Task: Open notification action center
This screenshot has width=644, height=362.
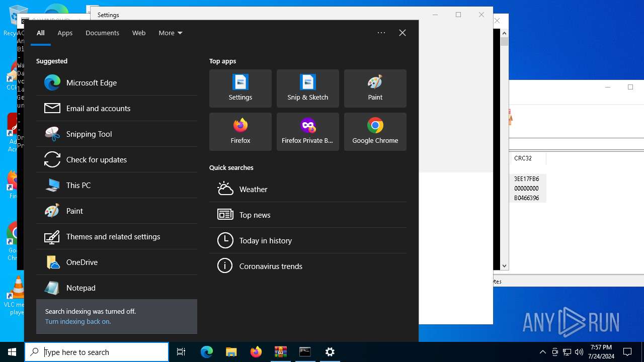Action: point(627,352)
